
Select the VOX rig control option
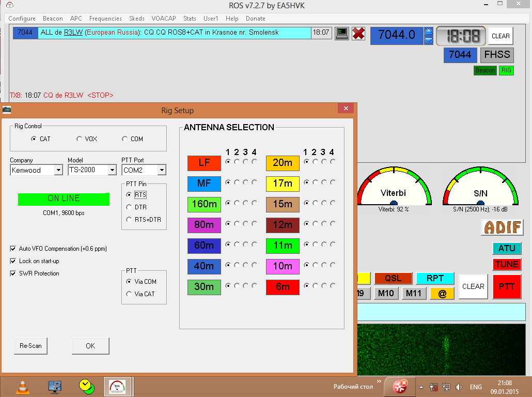[x=79, y=139]
